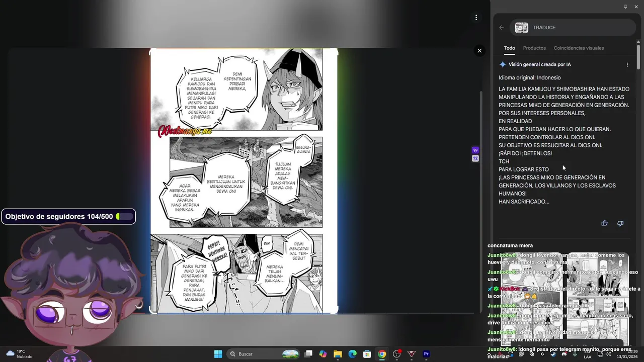Go back using the arrow beside TRADUCE

[502, 28]
